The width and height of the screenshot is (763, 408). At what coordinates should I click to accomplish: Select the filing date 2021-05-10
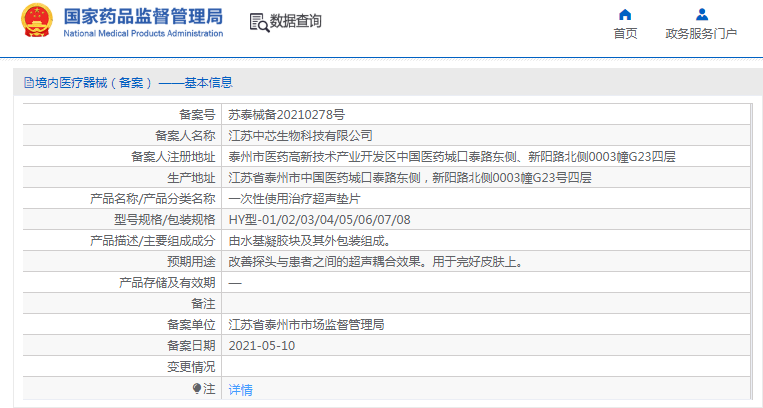tap(262, 346)
